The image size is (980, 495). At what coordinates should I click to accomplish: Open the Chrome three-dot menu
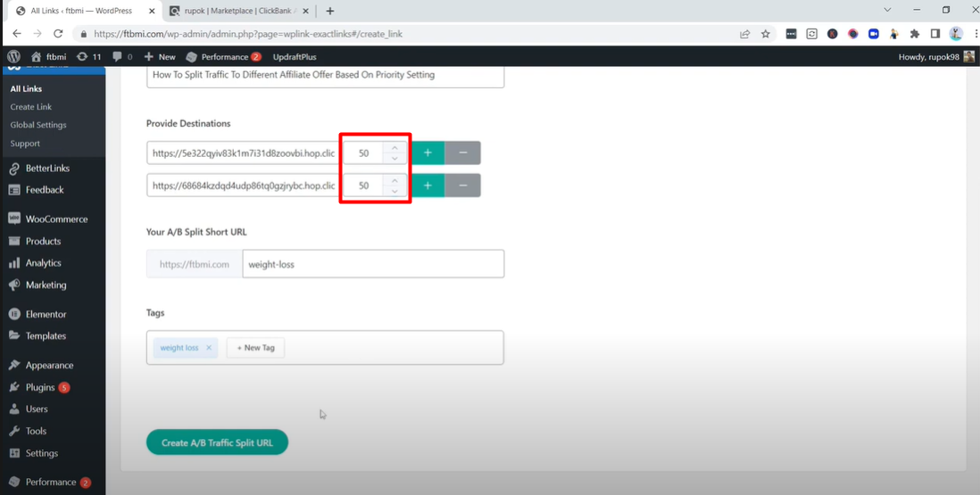point(975,34)
